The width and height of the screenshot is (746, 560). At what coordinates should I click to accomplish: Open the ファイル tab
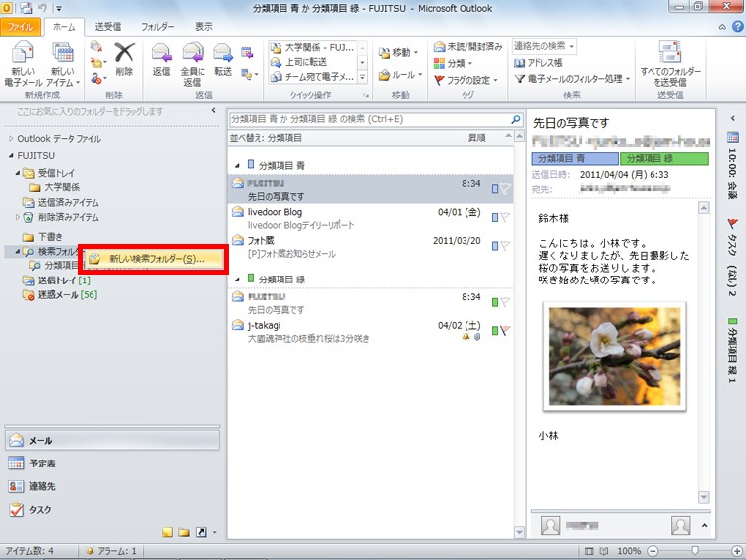[x=21, y=27]
